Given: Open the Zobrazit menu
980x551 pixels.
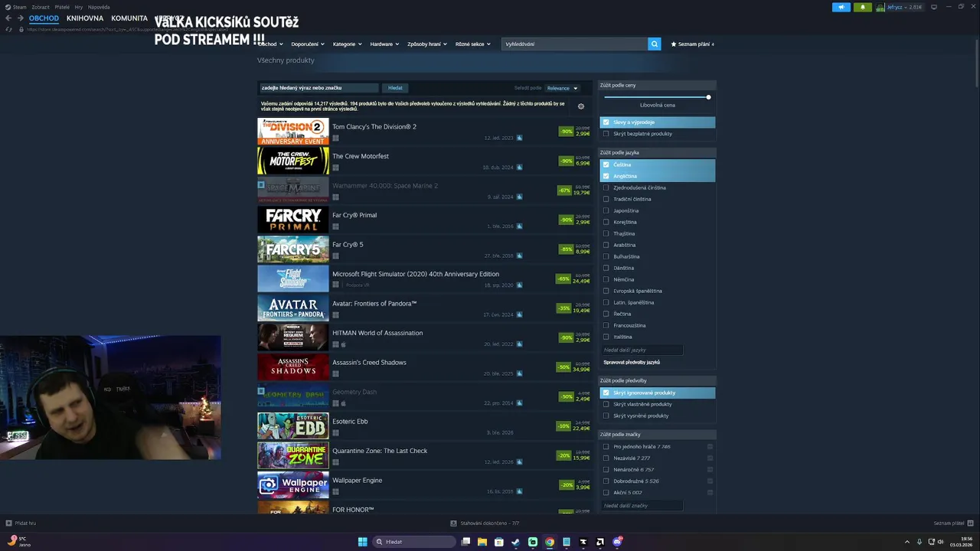Looking at the screenshot, I should [41, 7].
